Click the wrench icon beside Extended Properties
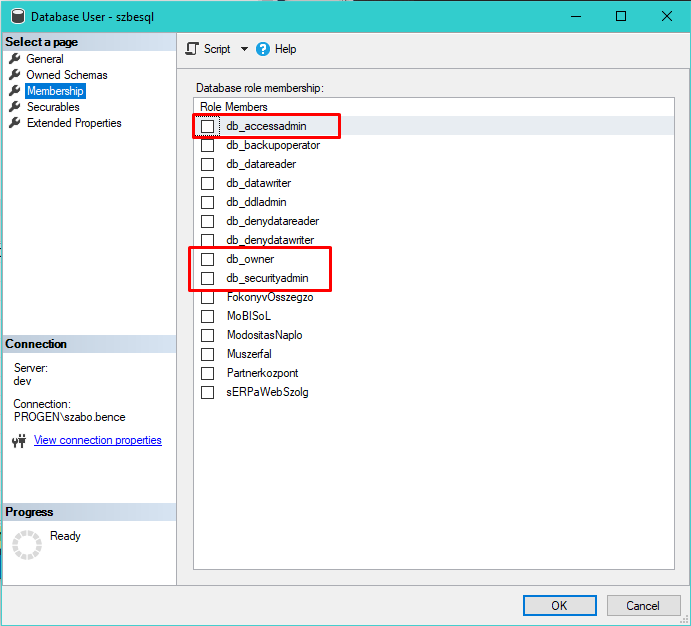Viewport: 691px width, 626px height. (x=15, y=122)
